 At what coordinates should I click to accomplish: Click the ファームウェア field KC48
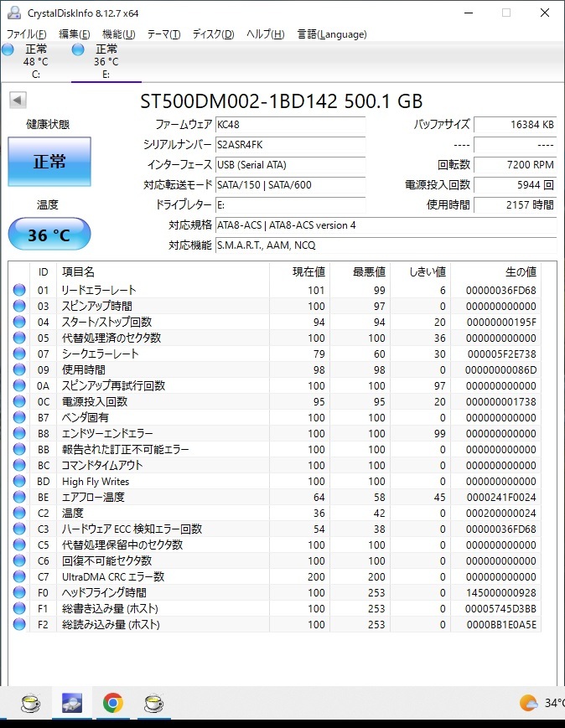click(x=290, y=125)
